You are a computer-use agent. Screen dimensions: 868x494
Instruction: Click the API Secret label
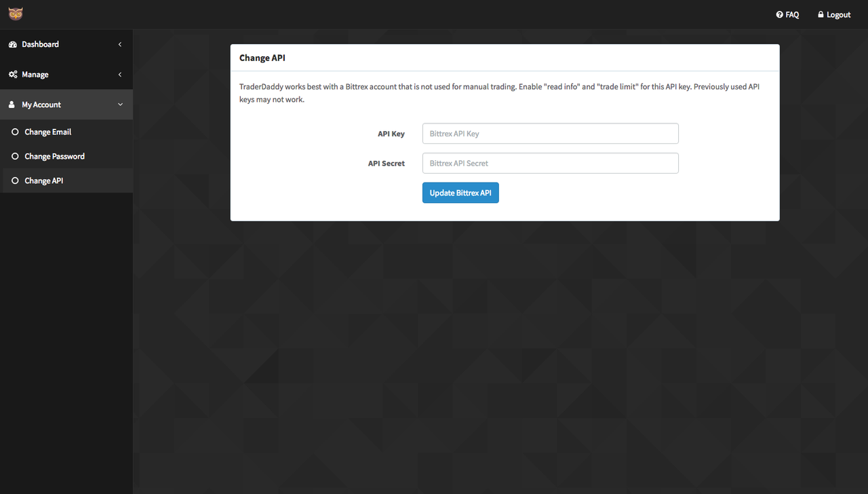click(x=387, y=163)
